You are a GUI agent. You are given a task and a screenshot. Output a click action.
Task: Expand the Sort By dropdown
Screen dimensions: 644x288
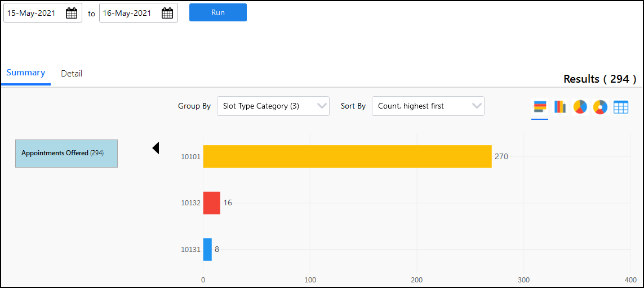[x=428, y=106]
